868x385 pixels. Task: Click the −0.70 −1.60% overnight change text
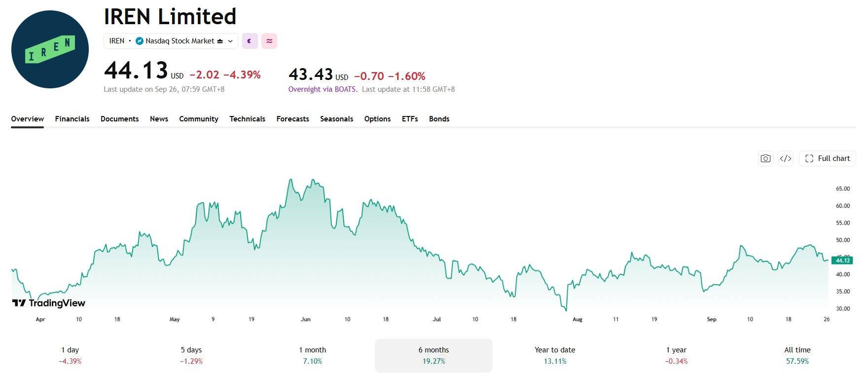390,76
